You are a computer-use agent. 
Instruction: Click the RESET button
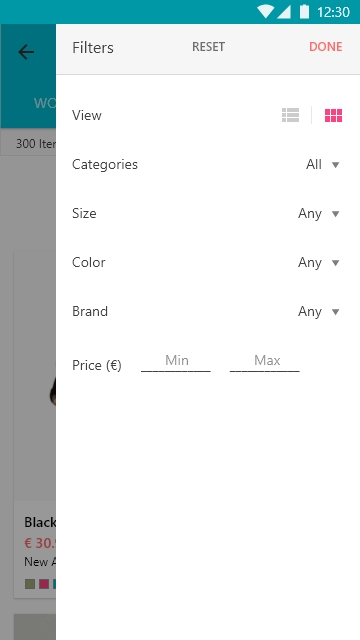pos(208,47)
